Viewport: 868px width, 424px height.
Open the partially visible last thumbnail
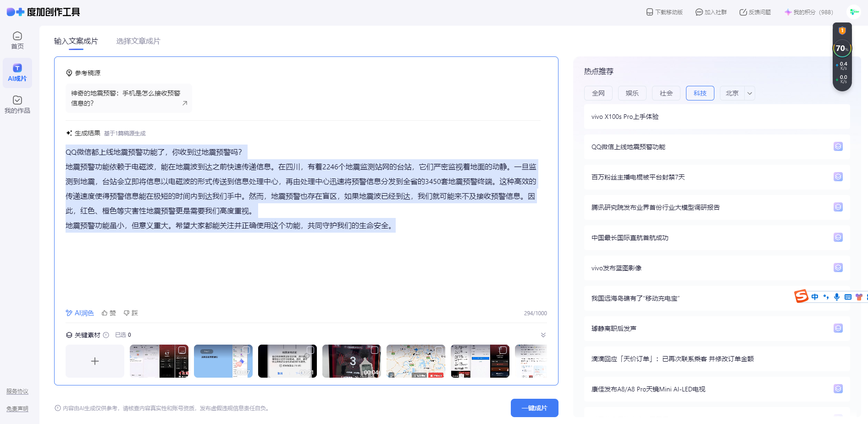[x=531, y=361]
